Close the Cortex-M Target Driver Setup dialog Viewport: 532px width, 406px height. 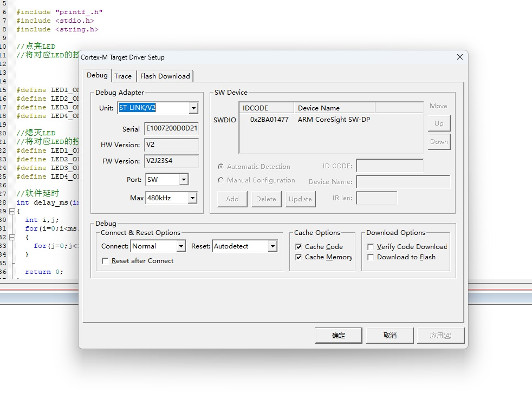click(x=459, y=57)
